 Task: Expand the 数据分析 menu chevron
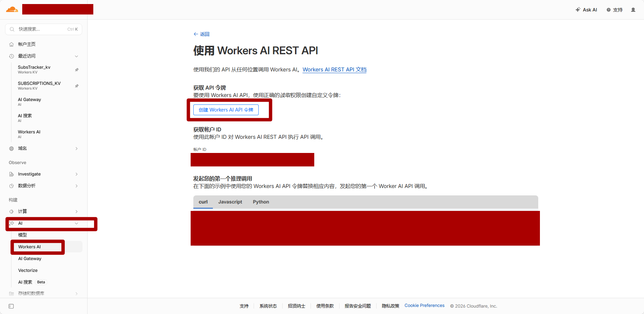point(76,186)
